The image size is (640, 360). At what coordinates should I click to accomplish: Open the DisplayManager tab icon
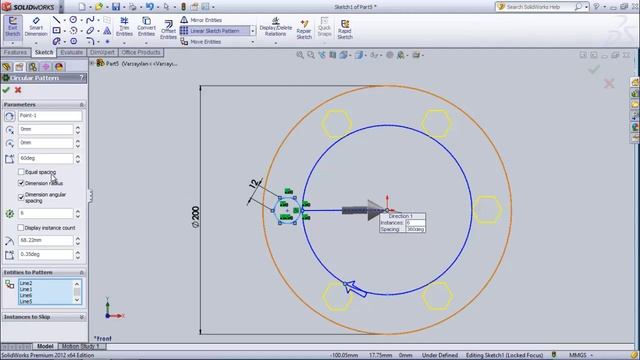(59, 67)
